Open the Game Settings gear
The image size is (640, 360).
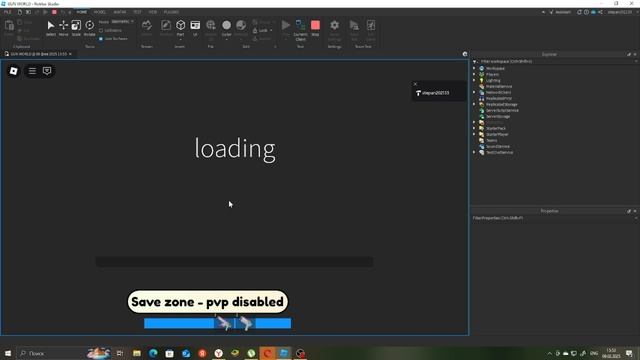334,25
